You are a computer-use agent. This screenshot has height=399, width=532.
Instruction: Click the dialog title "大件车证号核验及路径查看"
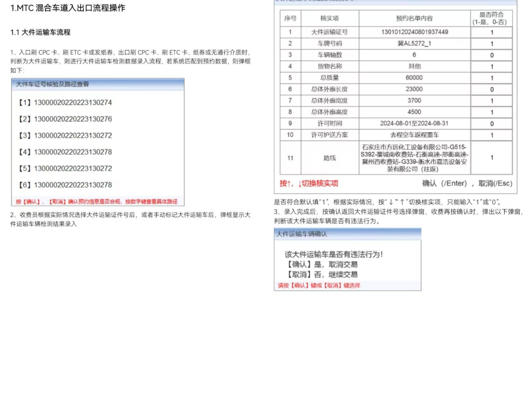[x=52, y=84]
